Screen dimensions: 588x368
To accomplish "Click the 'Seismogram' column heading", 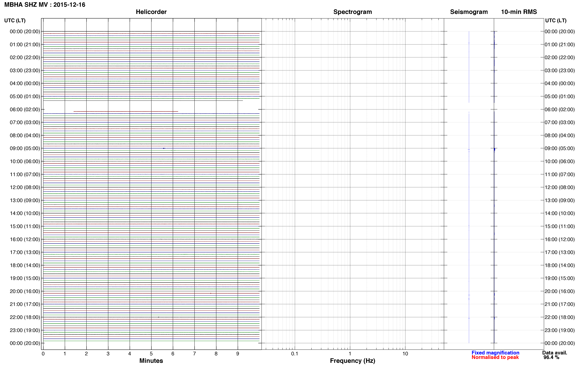I will (469, 12).
